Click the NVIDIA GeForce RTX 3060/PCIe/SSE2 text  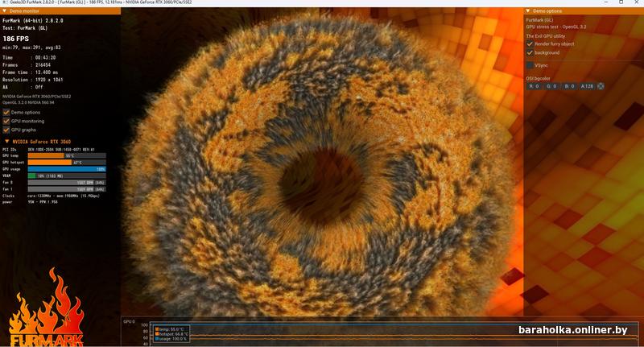[x=36, y=97]
